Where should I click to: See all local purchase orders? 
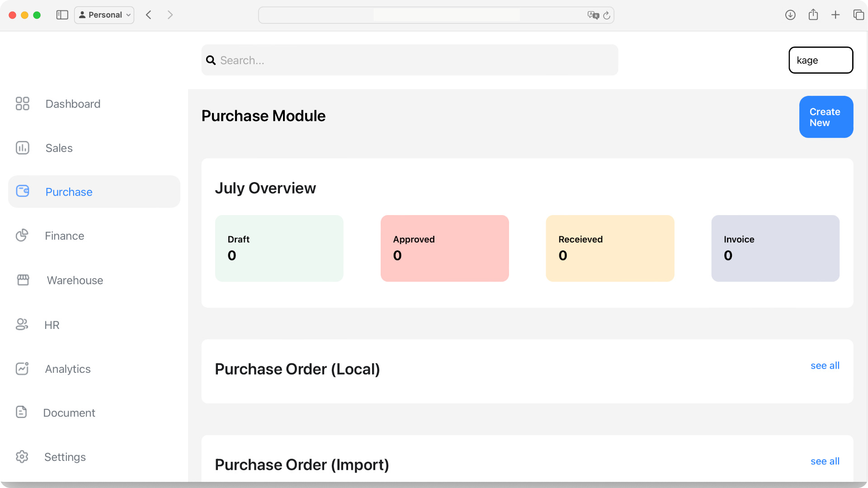[825, 366]
